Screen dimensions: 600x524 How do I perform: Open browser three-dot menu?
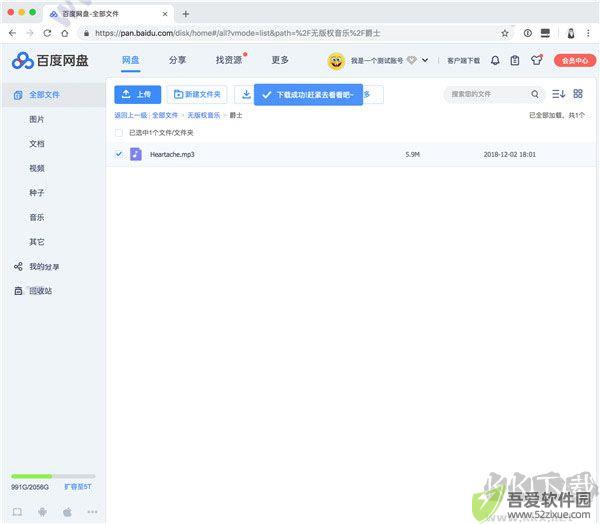click(x=588, y=33)
